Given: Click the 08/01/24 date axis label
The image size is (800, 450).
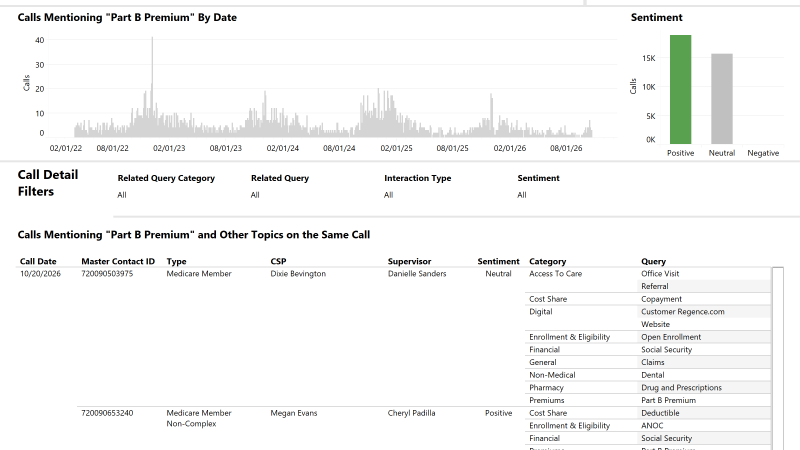Looking at the screenshot, I should tap(339, 148).
